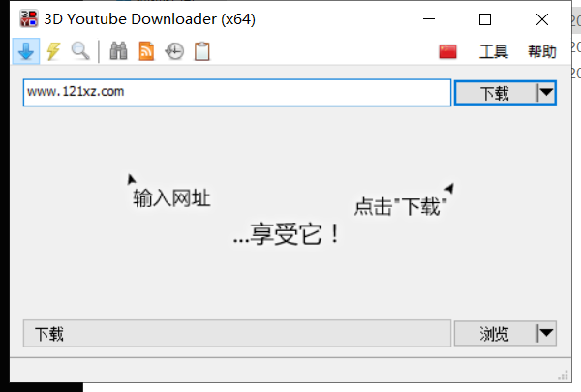The image size is (581, 392).
Task: Close the 3D Youtube Downloader window
Action: click(x=541, y=19)
